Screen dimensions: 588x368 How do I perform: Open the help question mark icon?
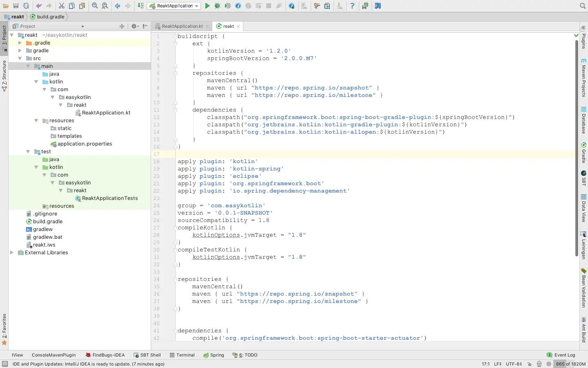[x=352, y=6]
